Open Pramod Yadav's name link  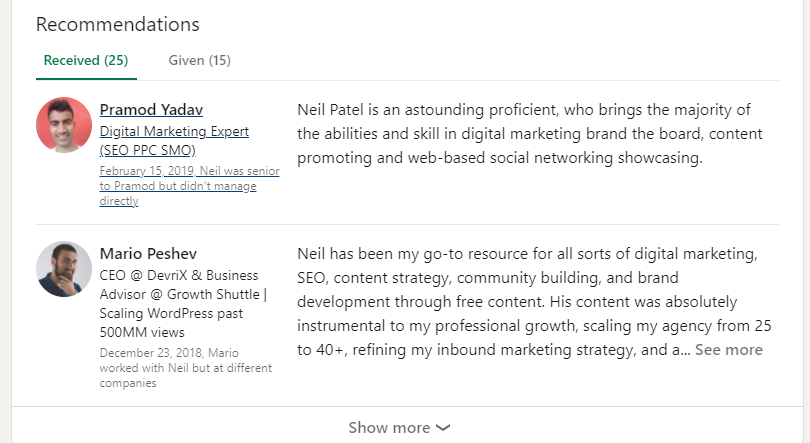151,110
